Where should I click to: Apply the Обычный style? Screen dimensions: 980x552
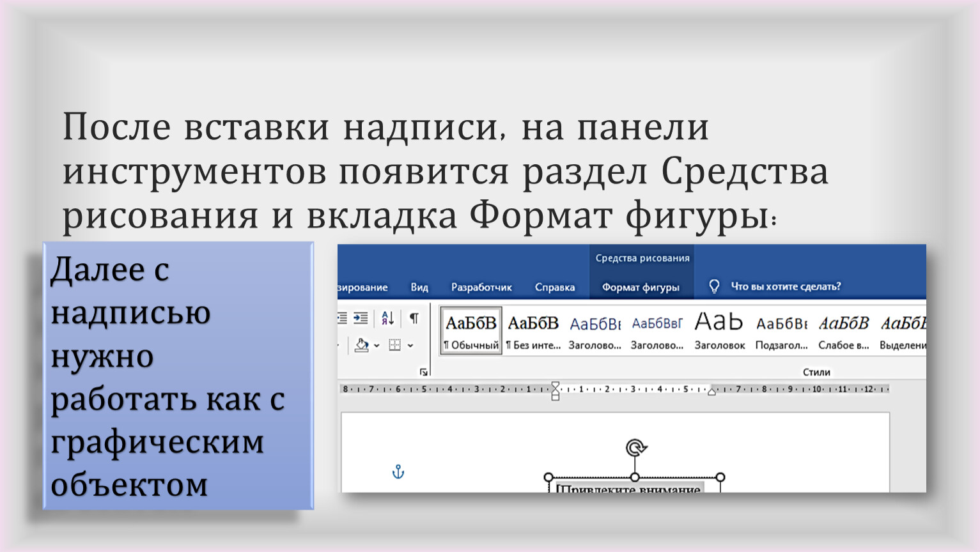click(471, 331)
